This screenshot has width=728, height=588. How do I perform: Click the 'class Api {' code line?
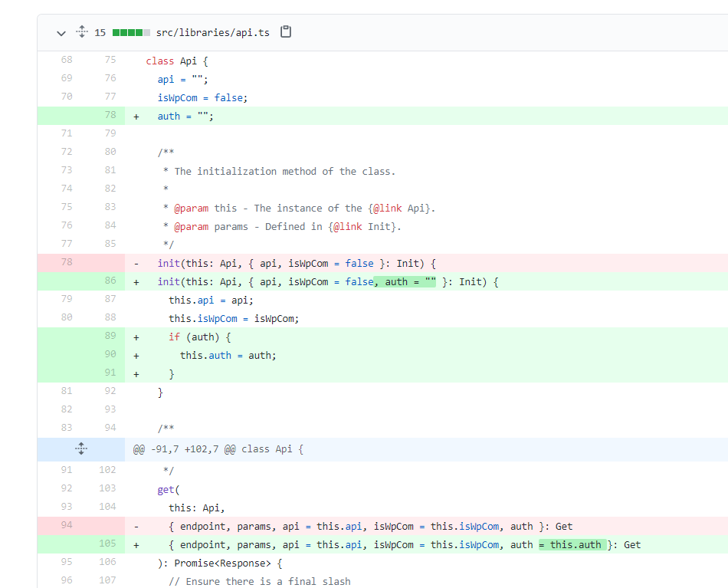coord(177,61)
